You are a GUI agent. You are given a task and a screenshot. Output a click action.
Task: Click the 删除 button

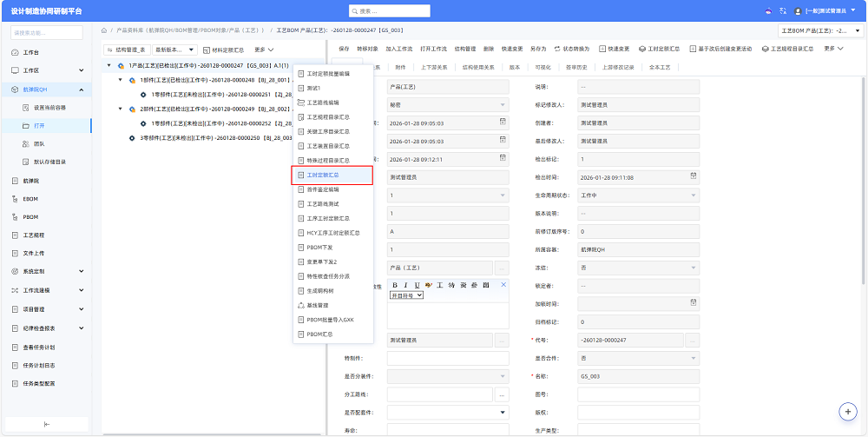pos(488,49)
